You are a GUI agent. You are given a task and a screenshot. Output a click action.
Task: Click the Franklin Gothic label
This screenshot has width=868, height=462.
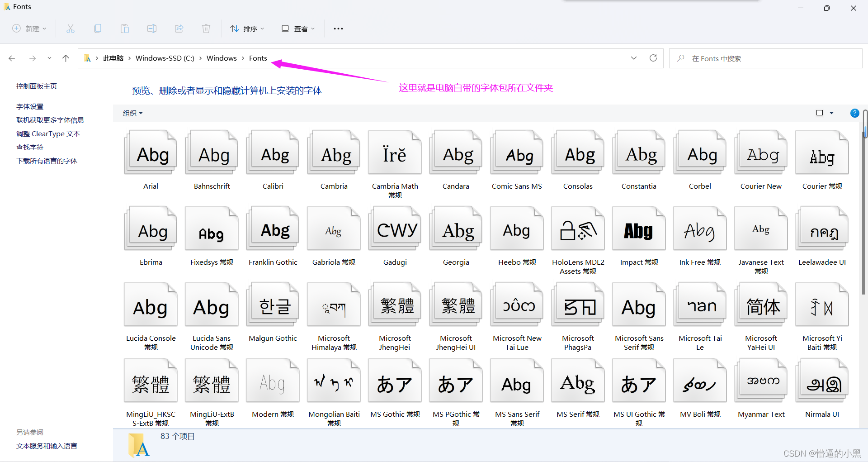(x=273, y=262)
